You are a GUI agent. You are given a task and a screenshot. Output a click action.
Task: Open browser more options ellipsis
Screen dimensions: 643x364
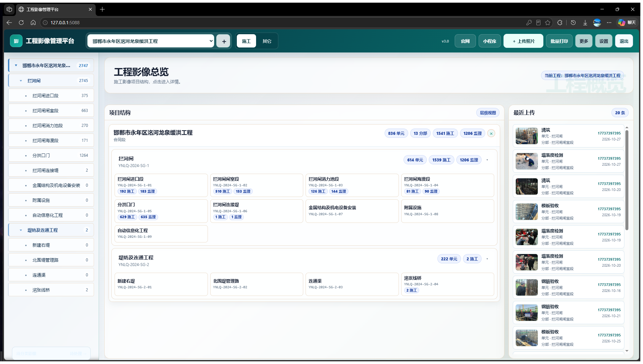point(609,23)
